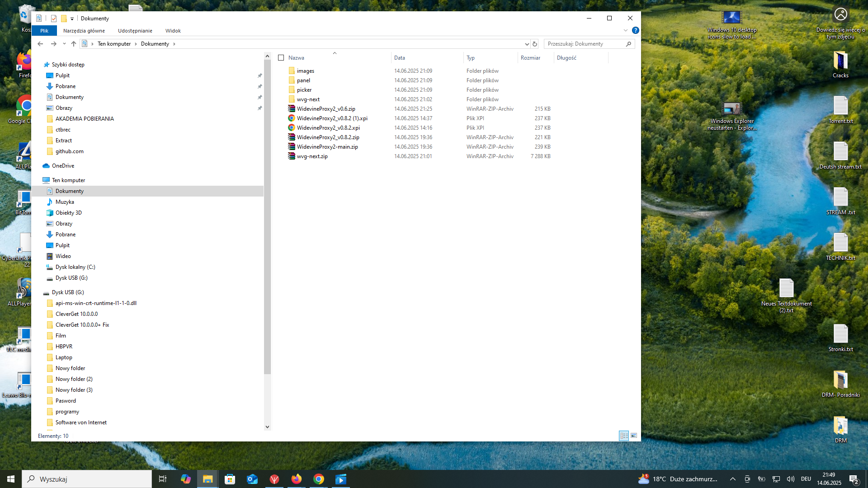The height and width of the screenshot is (488, 868).
Task: Open address bar history dropdown
Action: (x=527, y=44)
